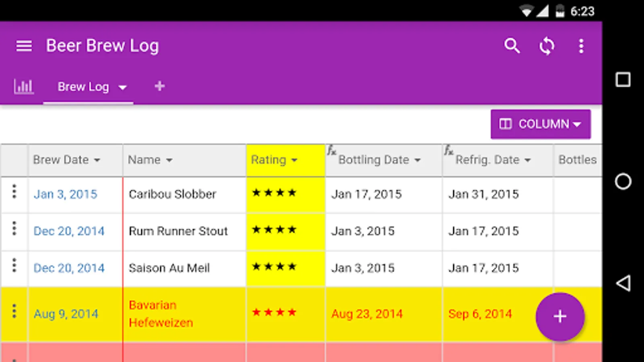644x362 pixels.
Task: Tap the floating add row button
Action: 559,316
